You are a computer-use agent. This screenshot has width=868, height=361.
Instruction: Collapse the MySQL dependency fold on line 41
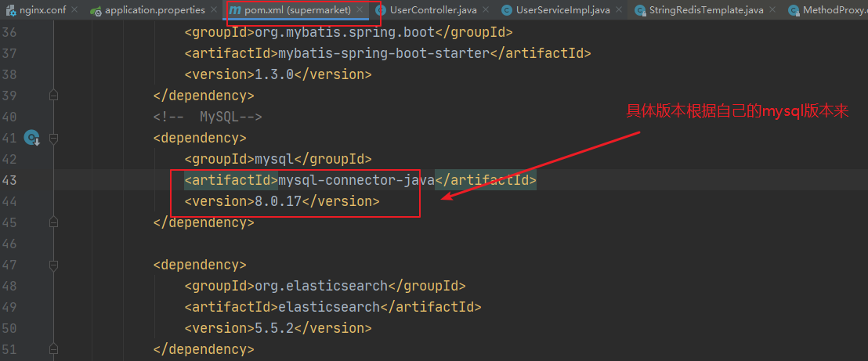pos(54,138)
